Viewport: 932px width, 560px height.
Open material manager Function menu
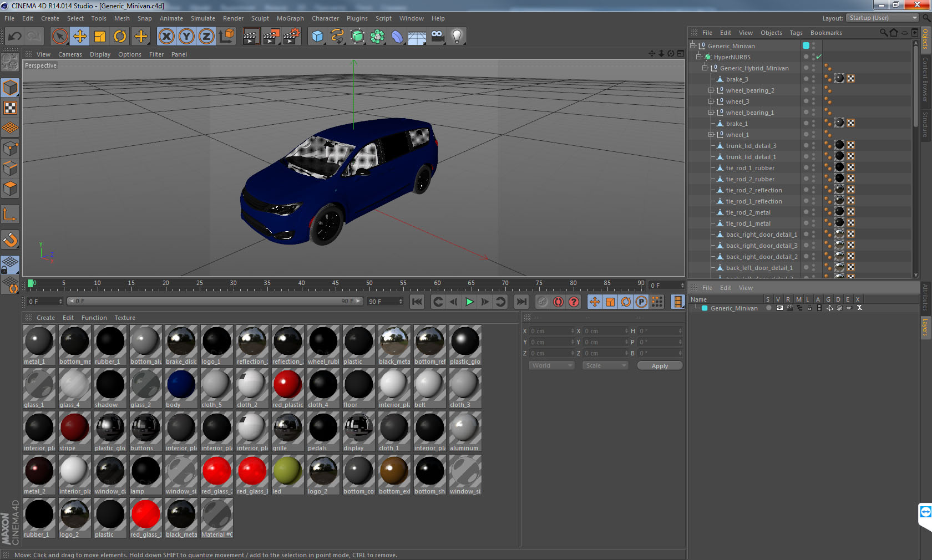click(94, 318)
